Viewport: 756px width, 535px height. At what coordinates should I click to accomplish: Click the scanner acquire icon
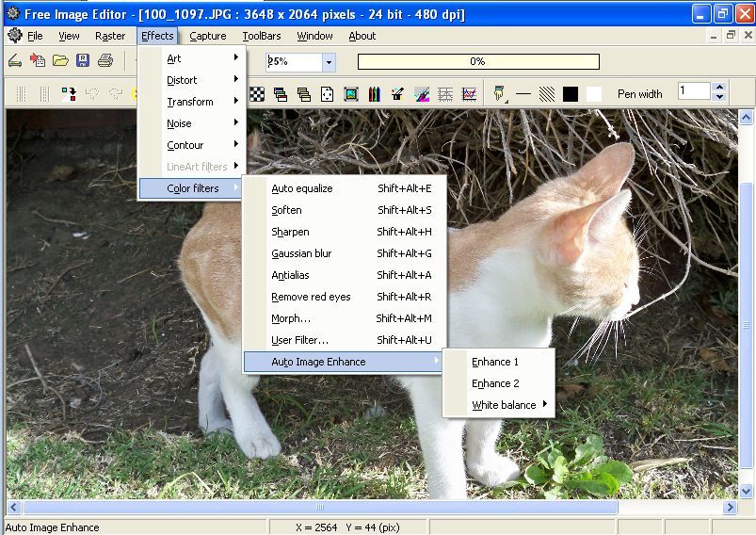pyautogui.click(x=15, y=61)
